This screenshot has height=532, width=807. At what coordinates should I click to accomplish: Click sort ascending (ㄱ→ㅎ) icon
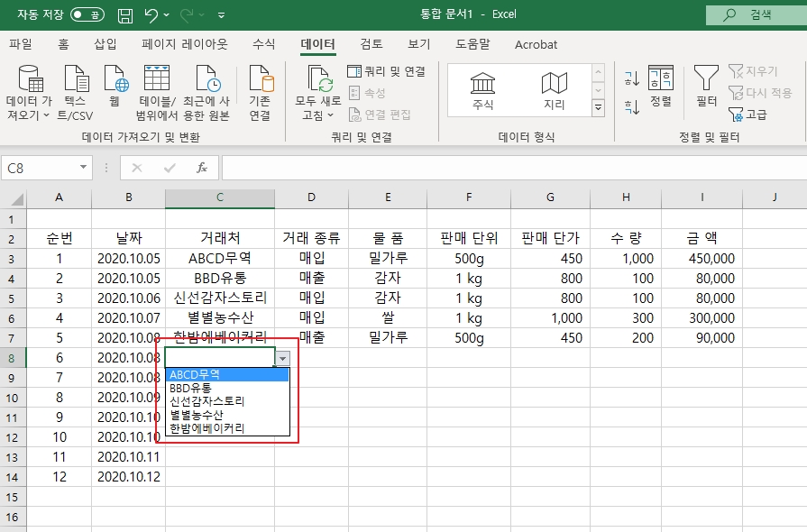tap(632, 78)
